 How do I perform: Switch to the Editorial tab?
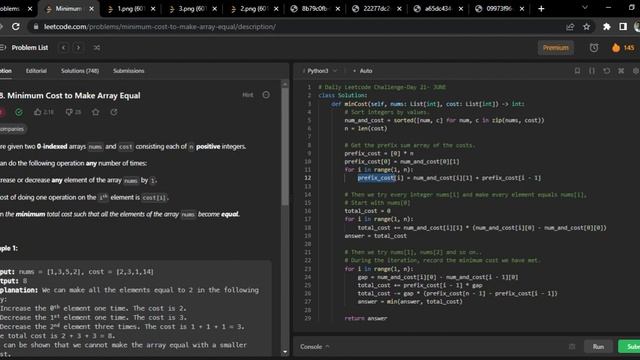(x=36, y=71)
